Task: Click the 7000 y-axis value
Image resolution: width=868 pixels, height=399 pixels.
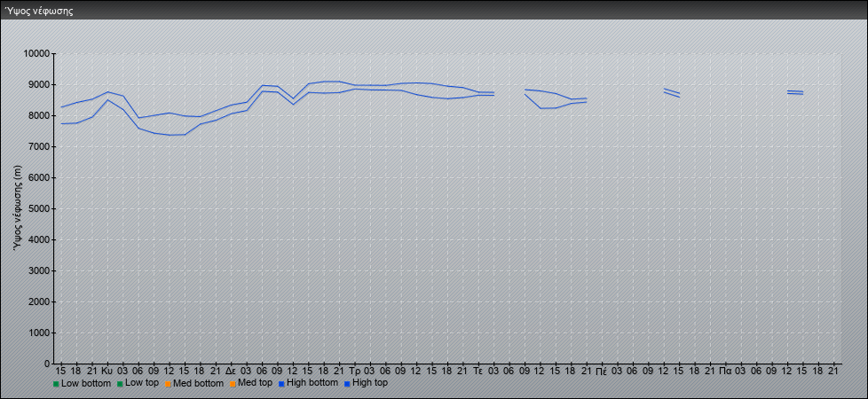Action: coord(39,146)
